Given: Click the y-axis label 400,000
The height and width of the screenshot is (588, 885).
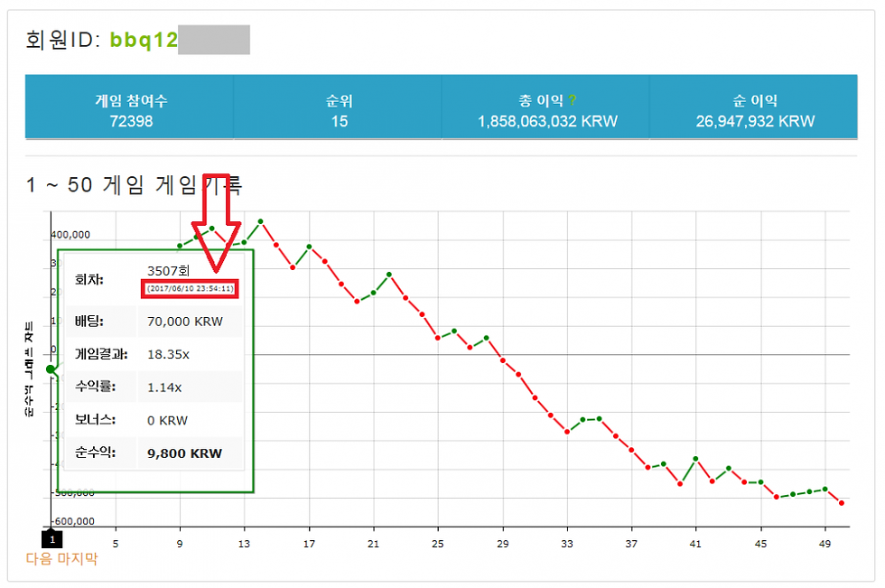Looking at the screenshot, I should [70, 235].
